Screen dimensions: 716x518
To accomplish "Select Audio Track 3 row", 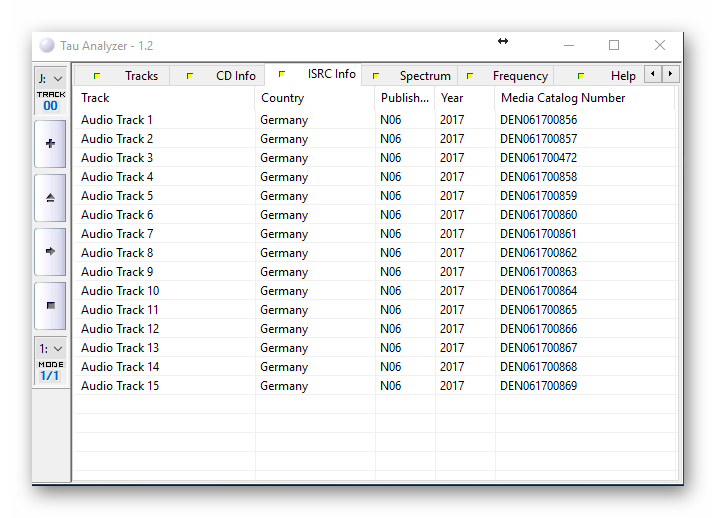I will coord(117,158).
